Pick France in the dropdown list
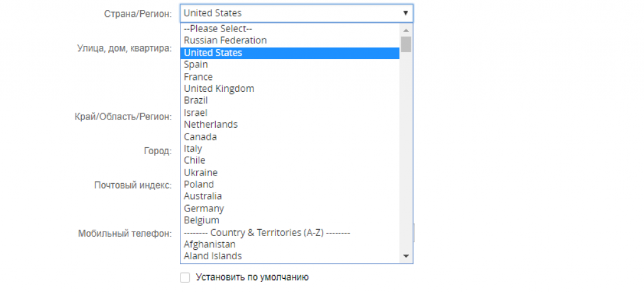 pos(198,77)
